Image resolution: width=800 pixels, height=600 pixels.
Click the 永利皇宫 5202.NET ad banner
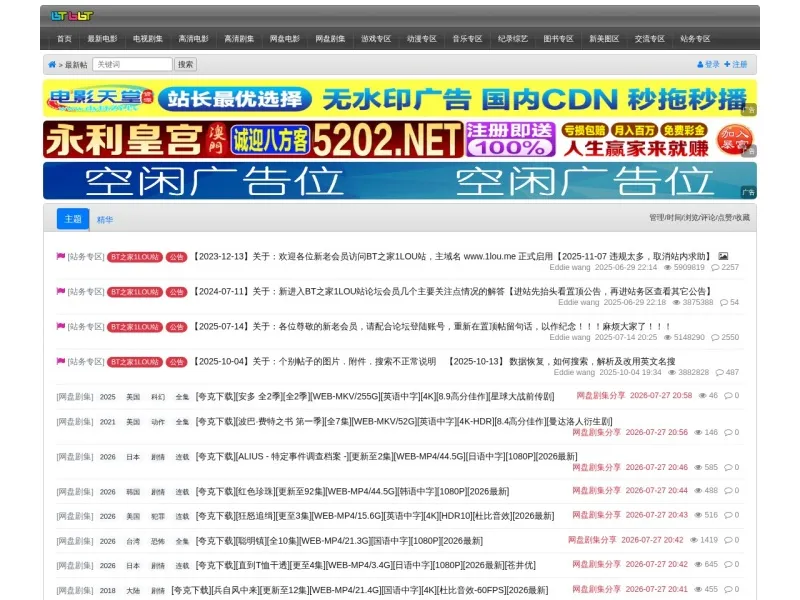coord(399,139)
